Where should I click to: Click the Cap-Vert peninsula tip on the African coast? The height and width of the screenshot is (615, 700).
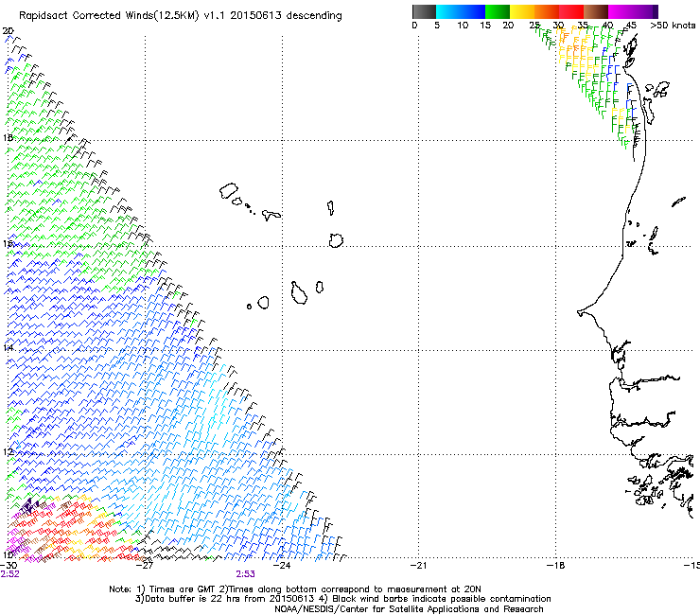point(580,313)
